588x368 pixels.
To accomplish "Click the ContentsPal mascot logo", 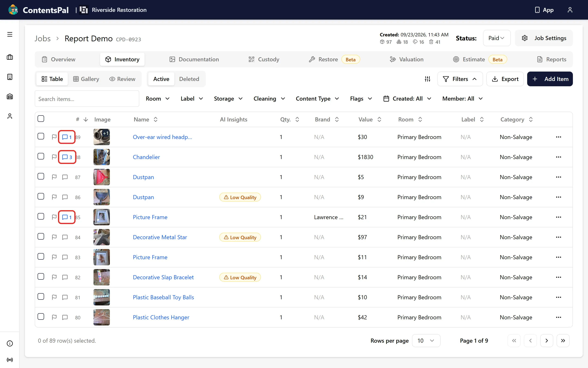I will (x=13, y=10).
